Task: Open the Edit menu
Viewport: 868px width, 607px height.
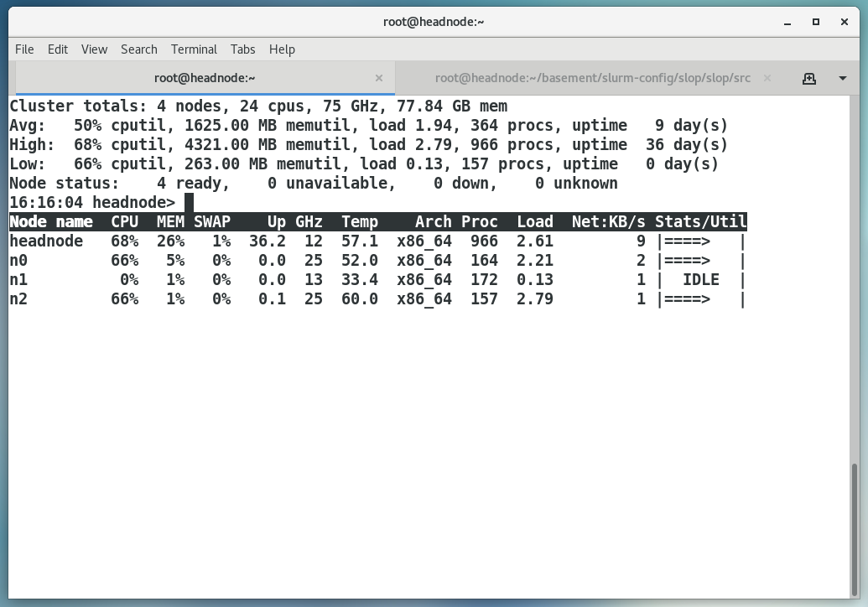Action: pos(58,49)
